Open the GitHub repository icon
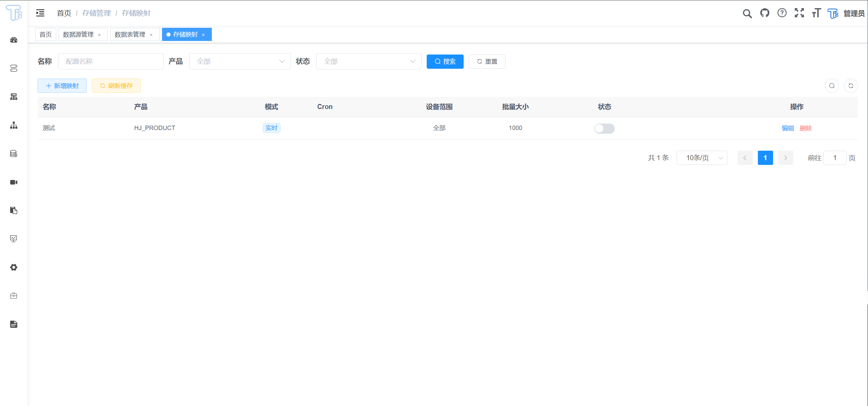The width and height of the screenshot is (868, 406). pyautogui.click(x=765, y=13)
